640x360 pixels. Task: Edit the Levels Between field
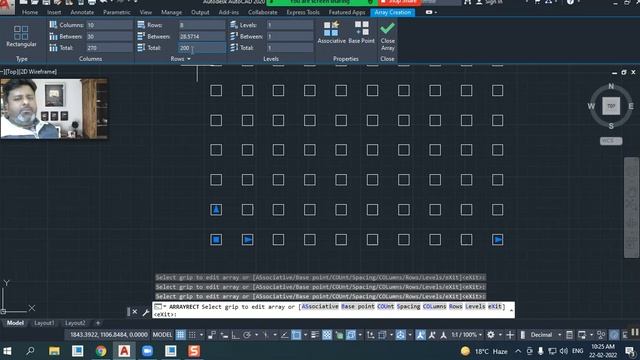click(290, 36)
